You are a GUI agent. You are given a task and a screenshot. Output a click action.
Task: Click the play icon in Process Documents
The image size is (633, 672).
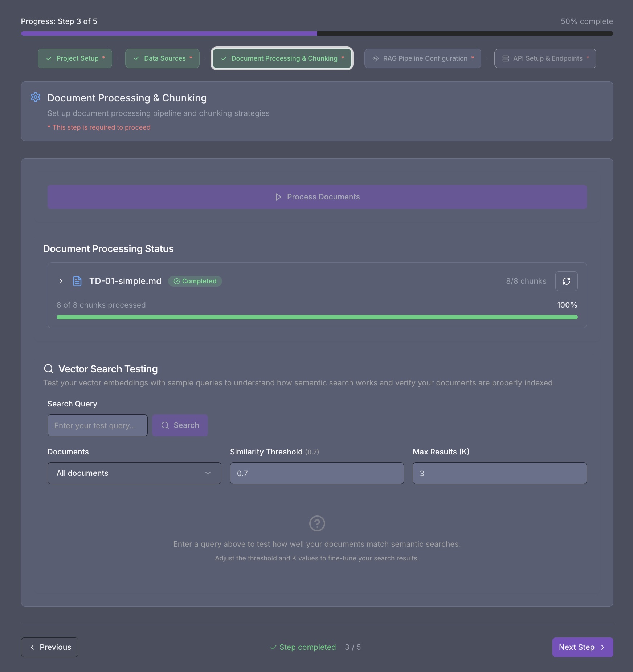(278, 197)
